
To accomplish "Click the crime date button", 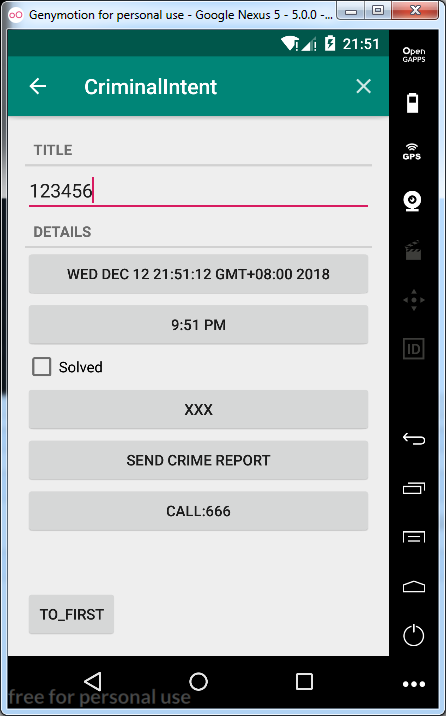I will [199, 274].
